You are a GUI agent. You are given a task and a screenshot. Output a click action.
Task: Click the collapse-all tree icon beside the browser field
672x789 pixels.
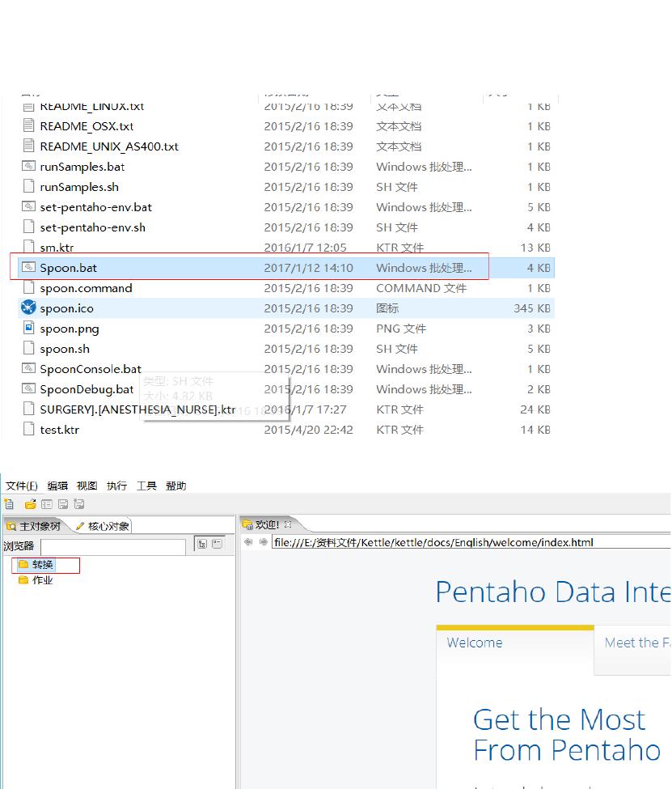click(x=218, y=544)
